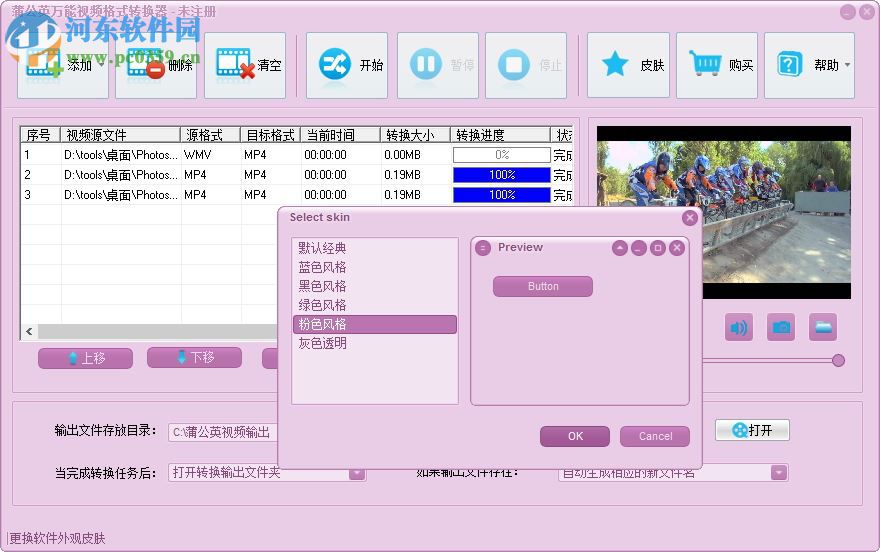Select 默认经典 skin in list
This screenshot has width=880, height=552.
374,248
